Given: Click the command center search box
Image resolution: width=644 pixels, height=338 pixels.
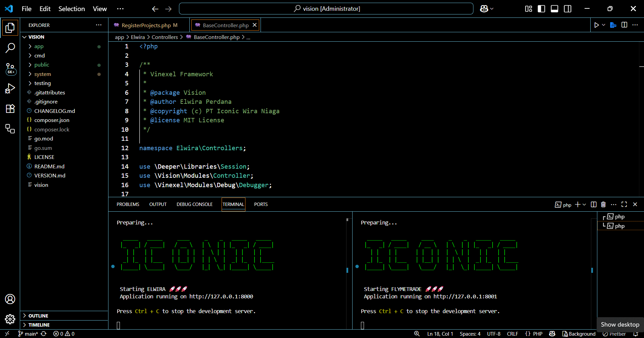Looking at the screenshot, I should click(326, 9).
